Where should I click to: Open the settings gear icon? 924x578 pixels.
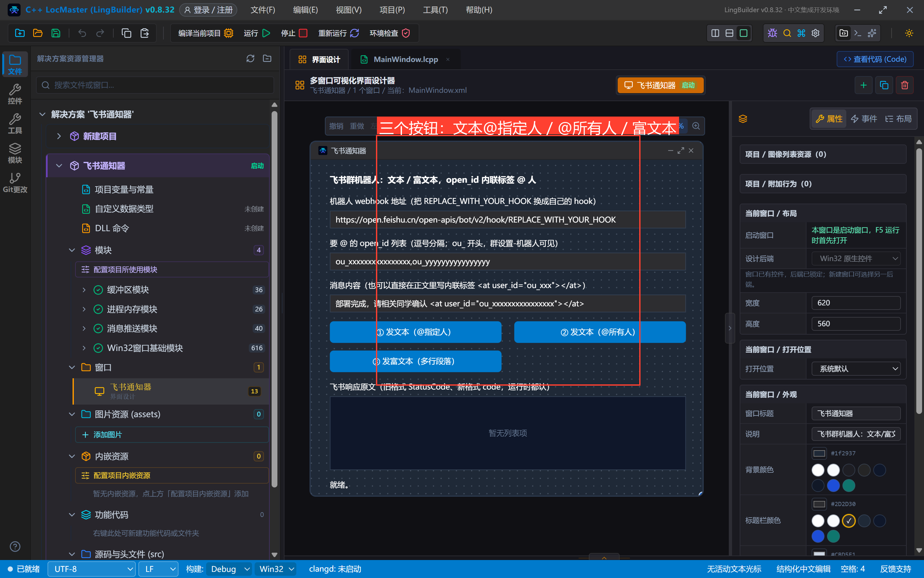pyautogui.click(x=815, y=33)
